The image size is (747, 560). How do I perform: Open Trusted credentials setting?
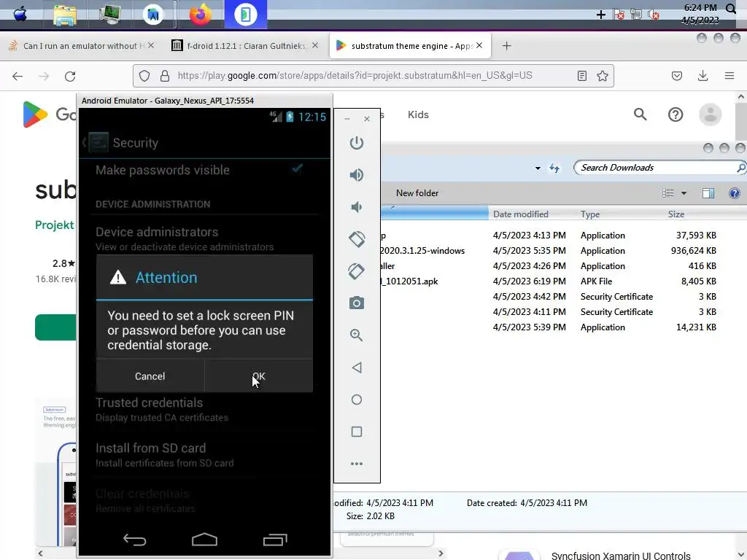(x=204, y=410)
